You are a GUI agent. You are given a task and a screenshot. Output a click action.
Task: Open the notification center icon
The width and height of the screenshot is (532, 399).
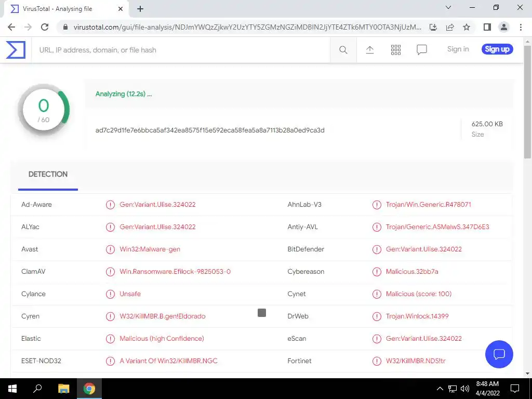(x=515, y=389)
